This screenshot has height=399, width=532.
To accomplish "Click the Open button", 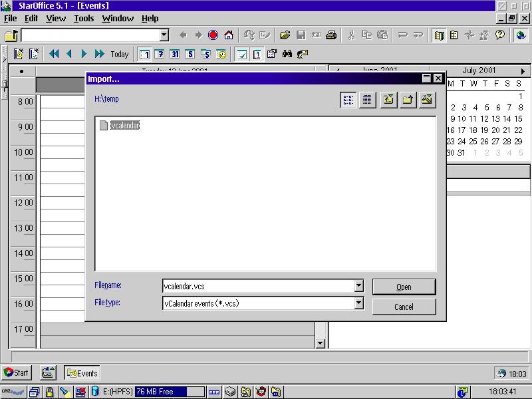I will pos(404,287).
